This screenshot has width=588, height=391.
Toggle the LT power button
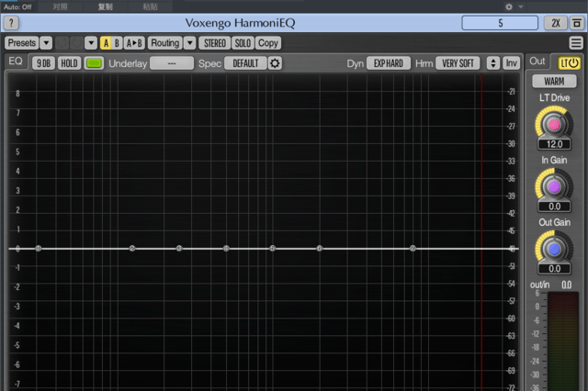(570, 63)
